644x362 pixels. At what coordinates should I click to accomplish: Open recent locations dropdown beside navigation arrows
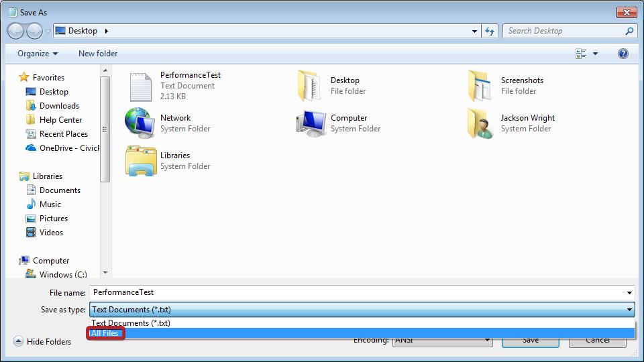click(48, 32)
